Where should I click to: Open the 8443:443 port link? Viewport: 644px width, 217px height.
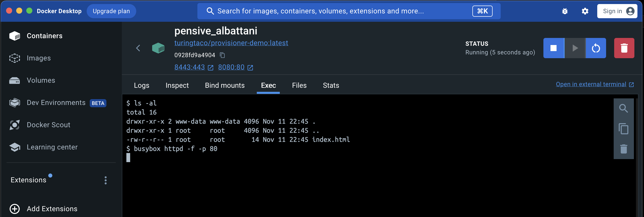pyautogui.click(x=190, y=67)
